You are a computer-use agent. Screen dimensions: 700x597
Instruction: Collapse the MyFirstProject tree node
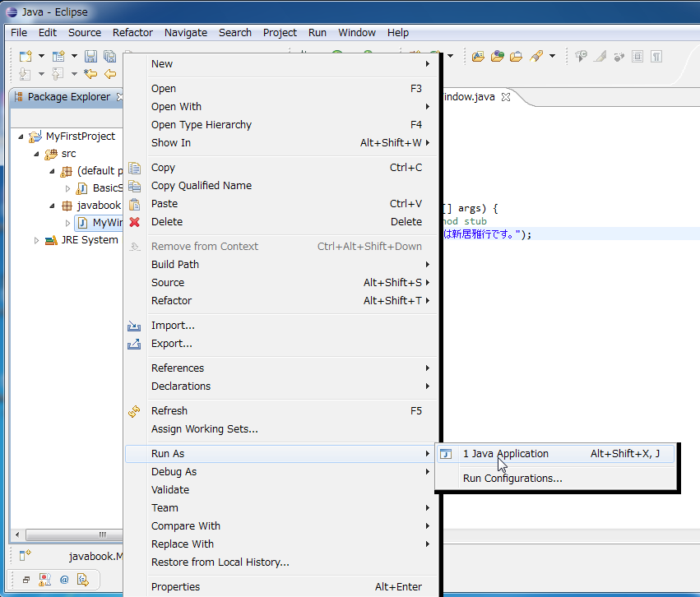(x=21, y=137)
